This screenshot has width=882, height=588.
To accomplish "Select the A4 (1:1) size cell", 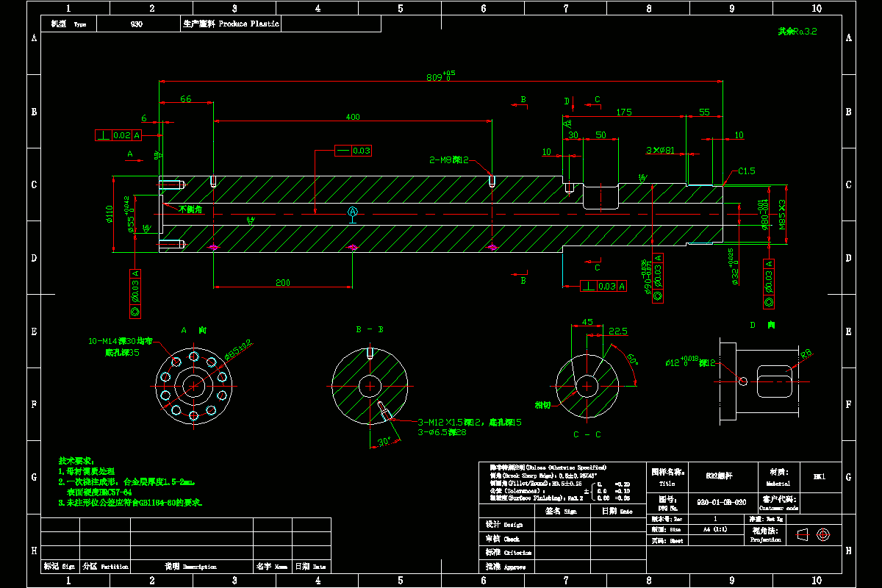I will click(x=715, y=529).
